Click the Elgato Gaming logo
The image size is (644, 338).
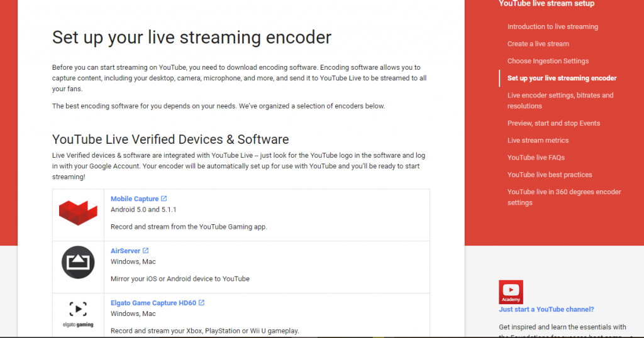pos(78,315)
